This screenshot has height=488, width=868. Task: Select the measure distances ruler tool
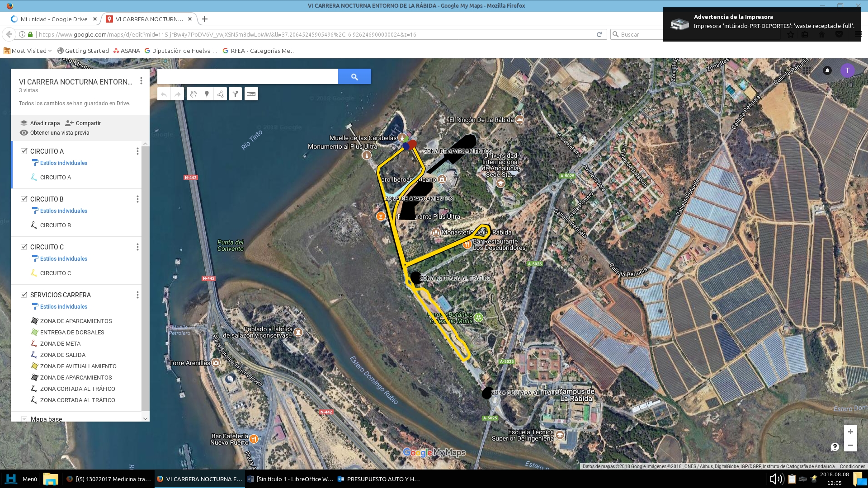click(251, 94)
